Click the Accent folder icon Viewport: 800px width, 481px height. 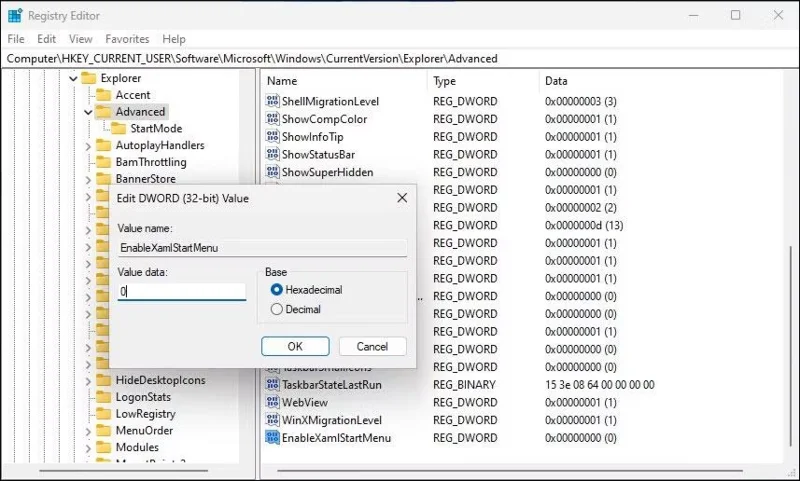[104, 95]
